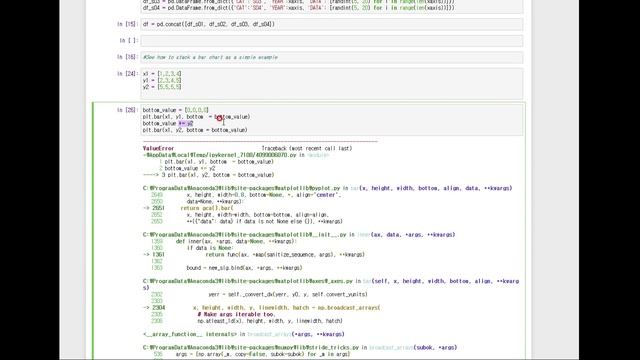Click the In [15]: prompt label
Screen dimensions: 640x360
click(127, 24)
